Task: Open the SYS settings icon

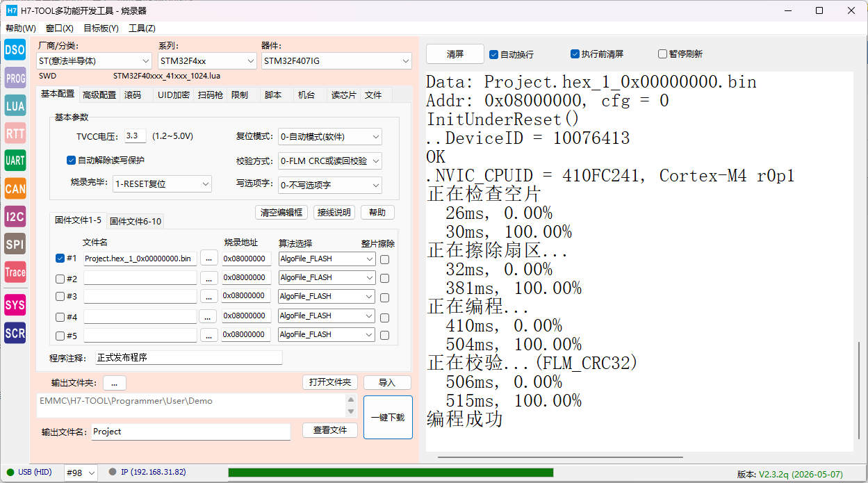Action: 15,304
